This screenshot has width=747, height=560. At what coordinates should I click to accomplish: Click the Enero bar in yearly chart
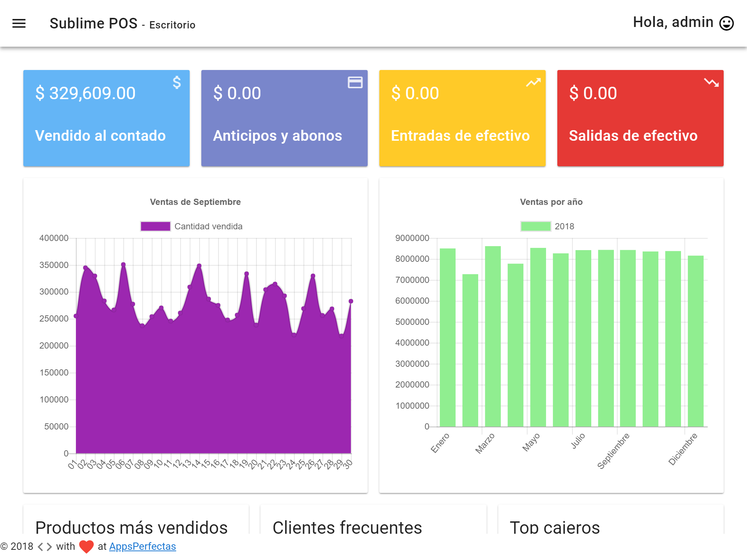(x=448, y=337)
